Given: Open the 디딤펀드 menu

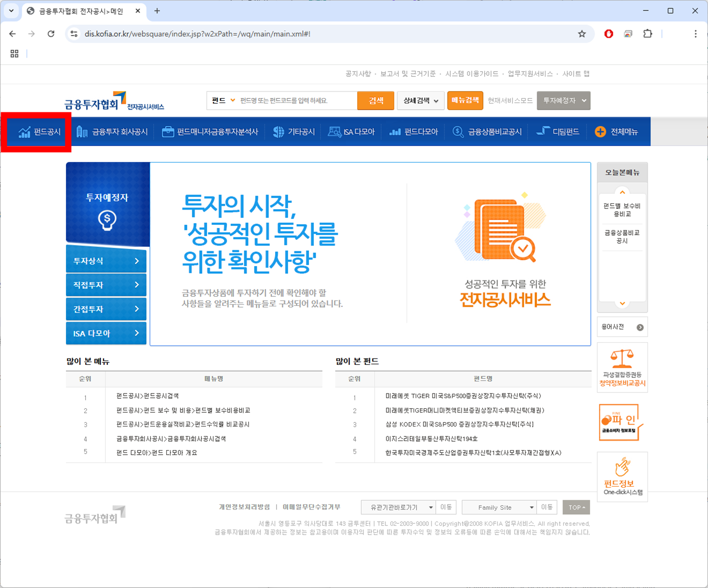Looking at the screenshot, I should 558,132.
